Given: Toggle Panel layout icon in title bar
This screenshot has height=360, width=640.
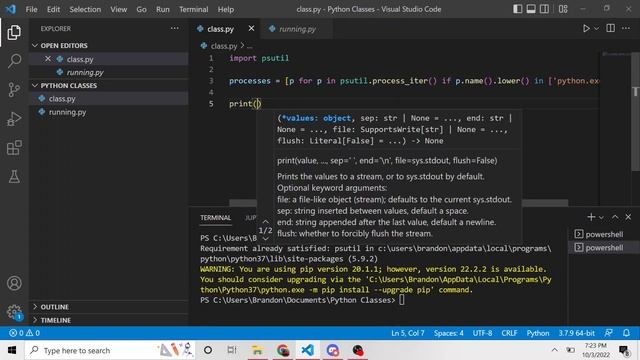Looking at the screenshot, I should (x=531, y=9).
